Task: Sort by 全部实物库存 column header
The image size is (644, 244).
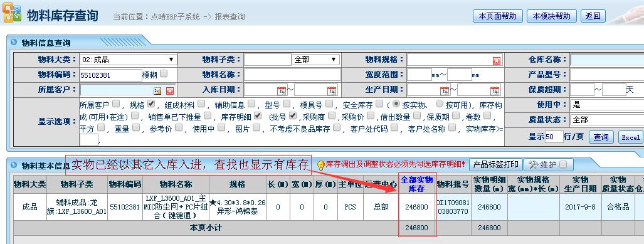Action: (x=416, y=184)
